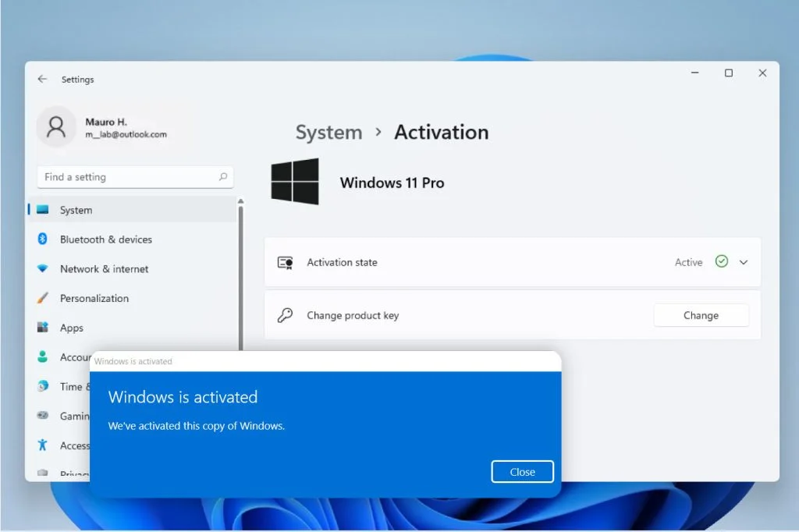The height and width of the screenshot is (532, 799).
Task: Click the certificate icon on Activation state row
Action: pyautogui.click(x=285, y=262)
